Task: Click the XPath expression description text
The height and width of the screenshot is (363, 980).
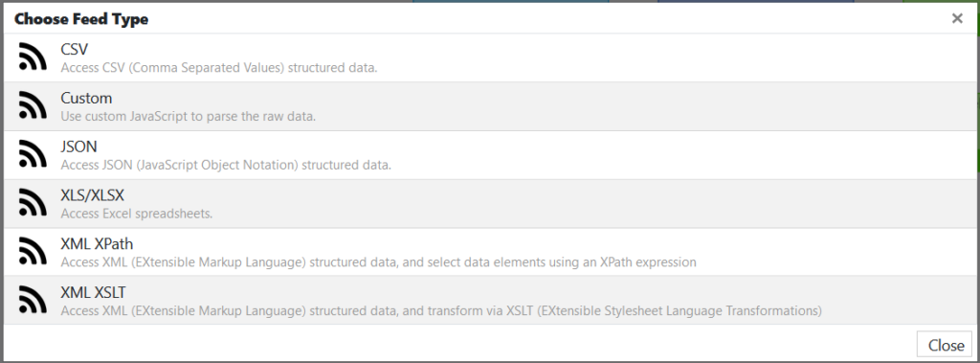Action: (x=379, y=262)
